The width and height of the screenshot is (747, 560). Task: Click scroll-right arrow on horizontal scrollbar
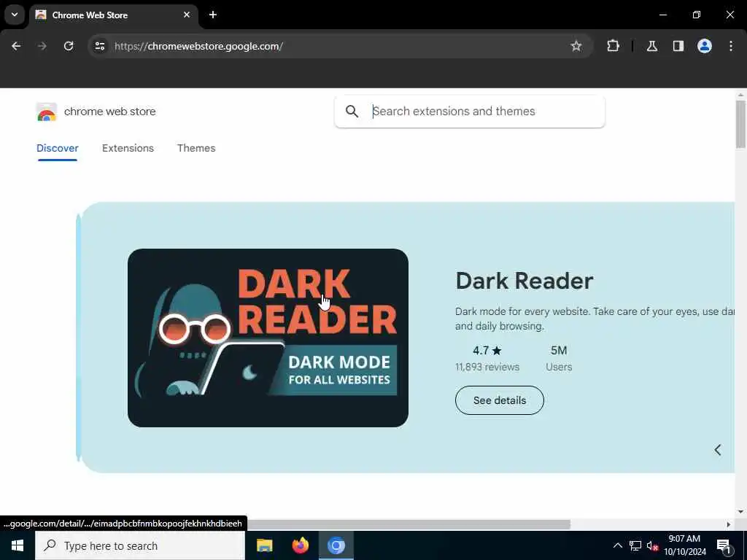click(729, 524)
